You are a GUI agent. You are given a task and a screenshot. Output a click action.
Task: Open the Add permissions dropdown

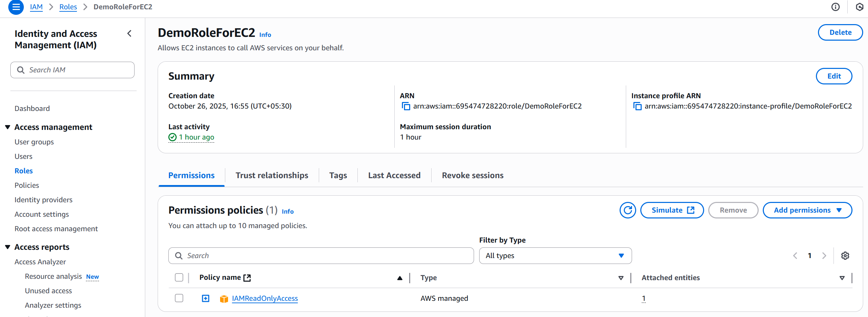807,210
